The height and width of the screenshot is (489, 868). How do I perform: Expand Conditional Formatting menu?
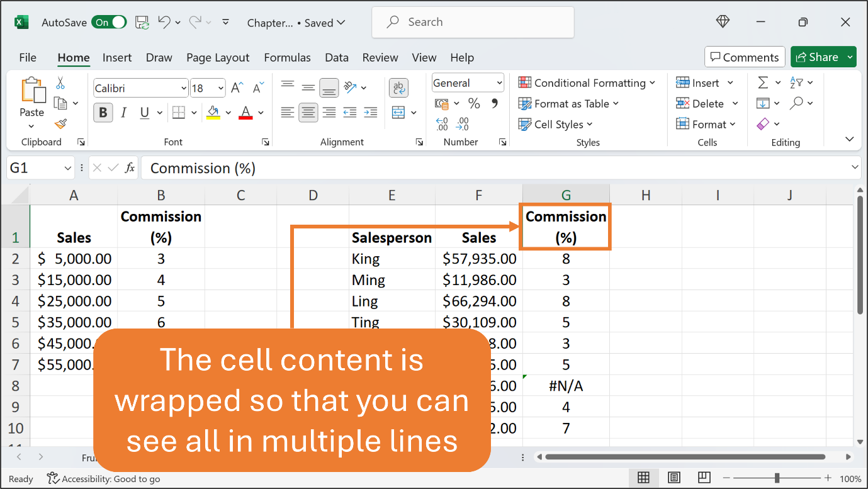click(587, 83)
